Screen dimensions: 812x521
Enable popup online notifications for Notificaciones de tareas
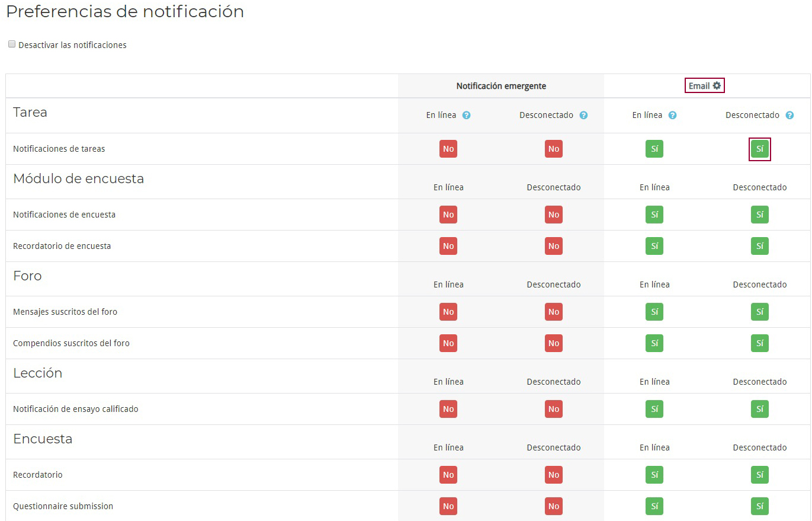[x=448, y=149]
